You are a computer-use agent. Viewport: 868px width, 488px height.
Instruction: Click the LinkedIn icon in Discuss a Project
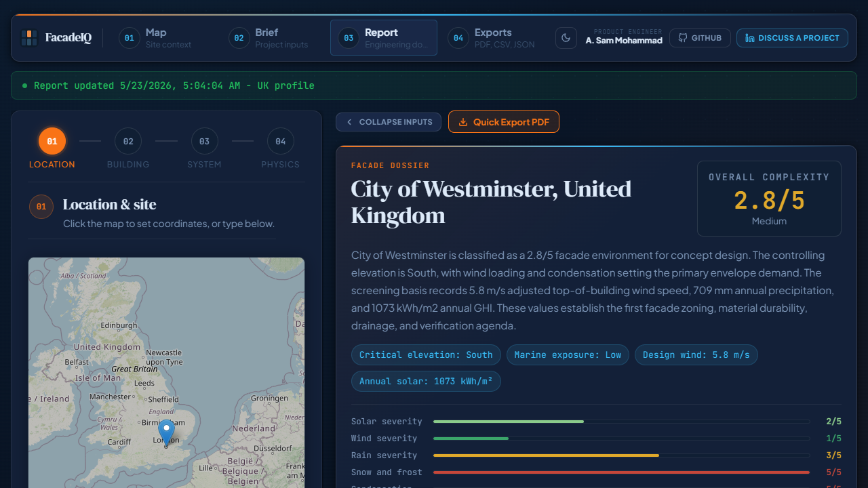tap(750, 38)
